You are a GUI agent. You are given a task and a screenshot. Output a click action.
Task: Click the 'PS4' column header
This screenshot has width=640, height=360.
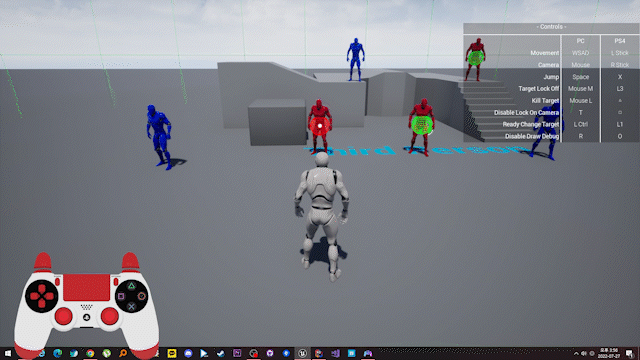coord(620,41)
